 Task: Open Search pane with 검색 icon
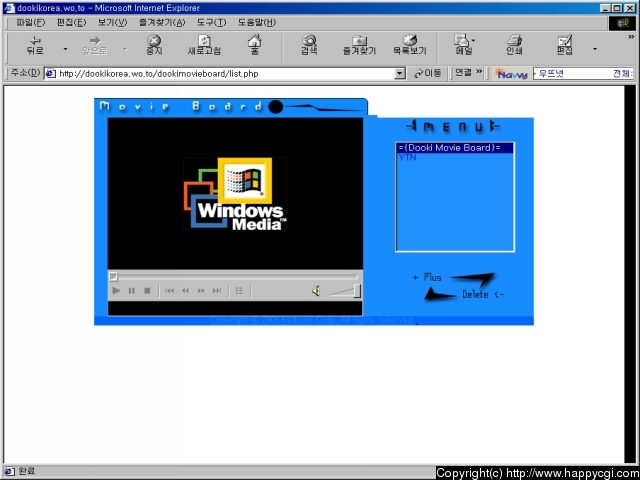coord(309,45)
